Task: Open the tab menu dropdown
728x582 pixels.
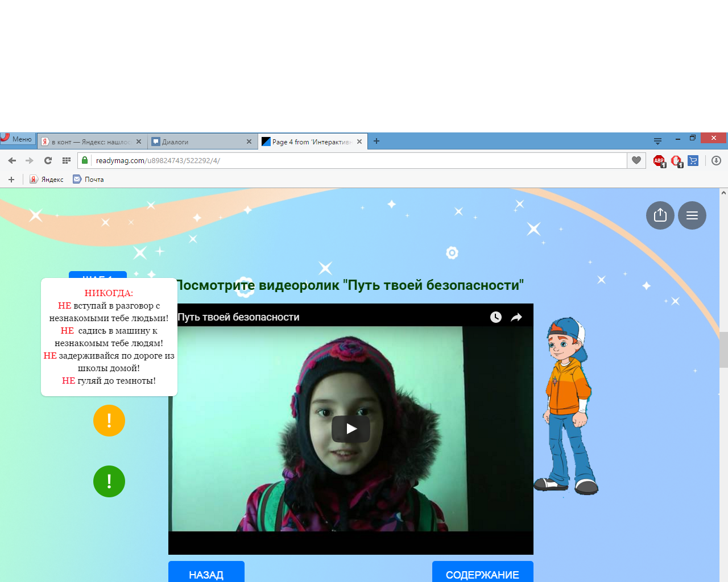Action: point(657,141)
